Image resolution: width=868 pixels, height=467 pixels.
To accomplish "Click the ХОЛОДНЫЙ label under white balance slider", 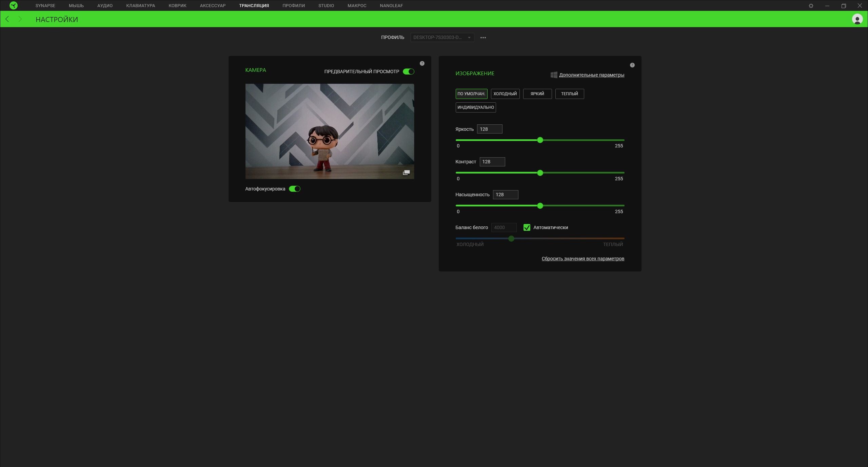I will point(470,244).
